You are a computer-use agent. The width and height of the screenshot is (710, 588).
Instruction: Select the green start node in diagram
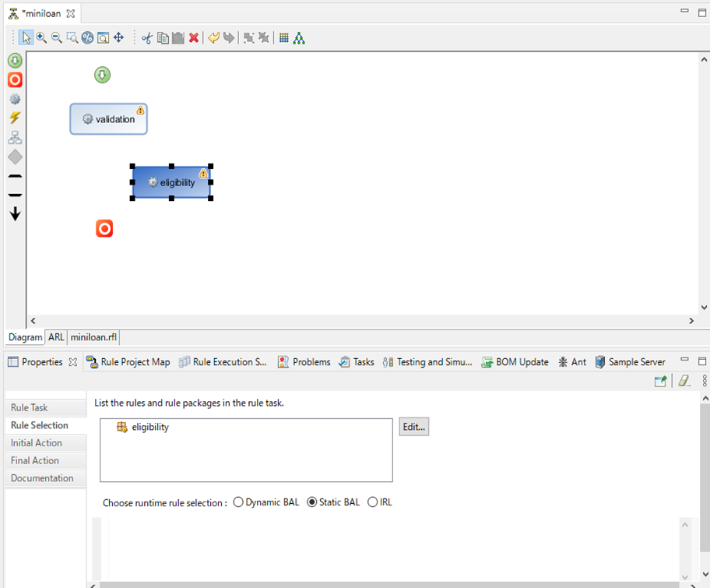[102, 75]
